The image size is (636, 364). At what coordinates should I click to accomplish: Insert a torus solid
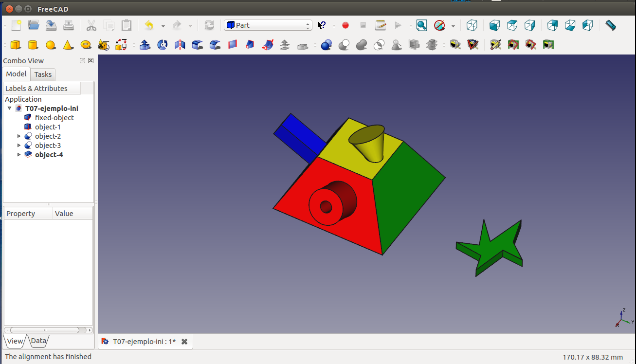click(x=86, y=45)
